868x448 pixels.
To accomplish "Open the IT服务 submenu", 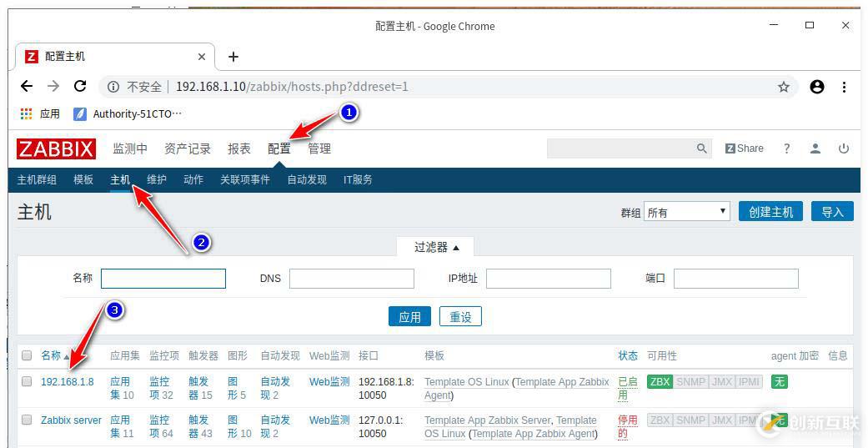I will point(358,179).
